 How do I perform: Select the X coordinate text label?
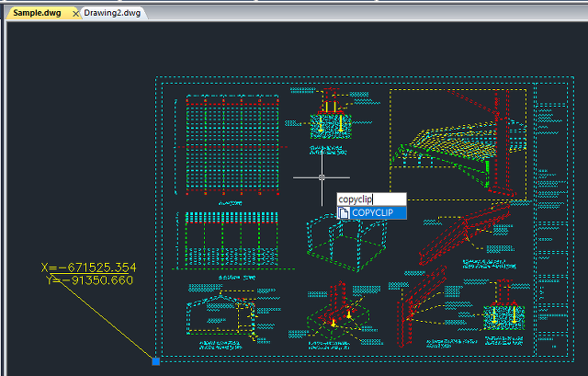(x=88, y=268)
